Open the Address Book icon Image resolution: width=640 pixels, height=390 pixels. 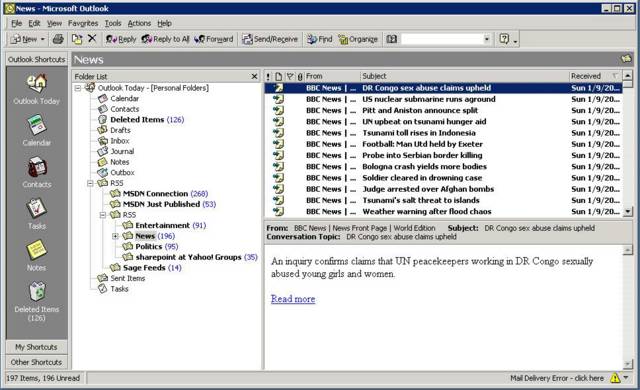pyautogui.click(x=392, y=39)
